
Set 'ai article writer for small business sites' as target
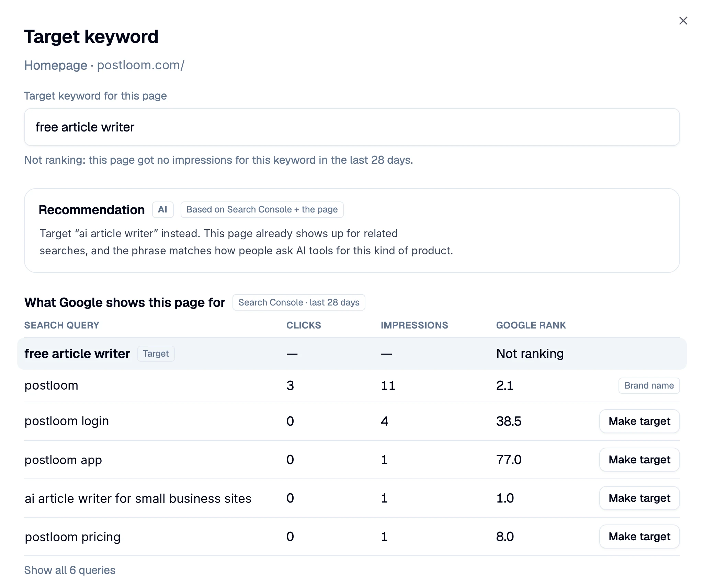[x=639, y=498]
